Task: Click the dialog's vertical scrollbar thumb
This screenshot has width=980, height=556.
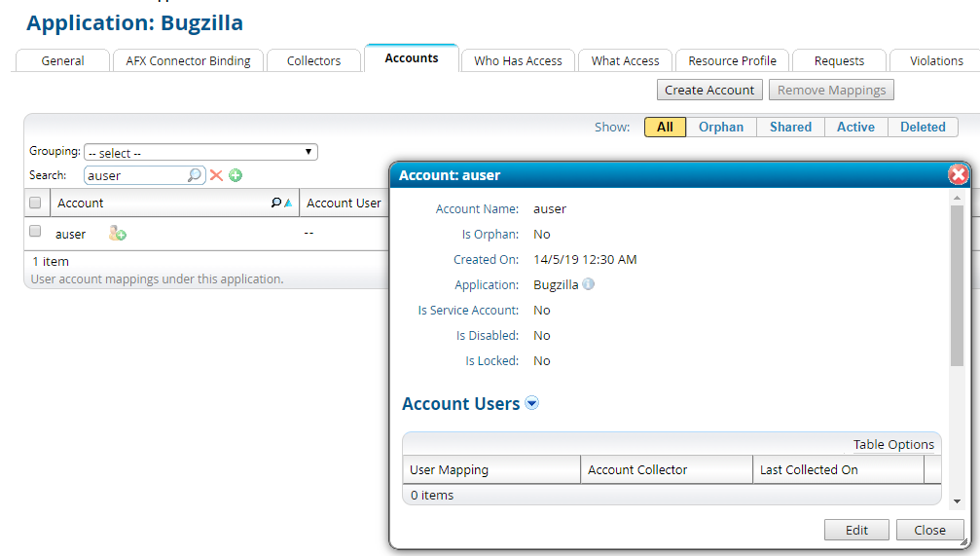Action: 957,282
